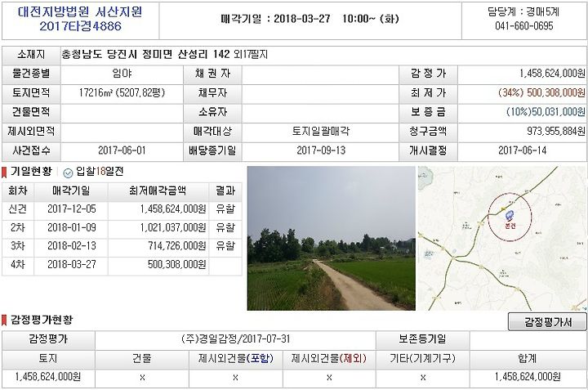Click court name 대전지방법원 서산지원

[80, 12]
